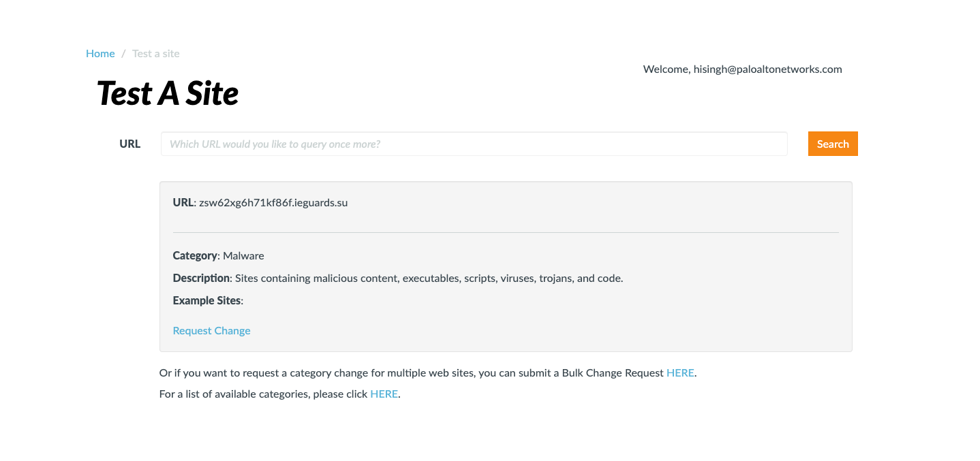Click the URL label beside the search field
The image size is (980, 461).
[129, 144]
